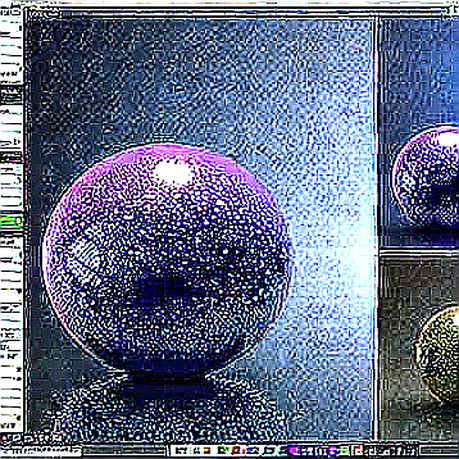459x459 pixels.
Task: Click the white highlight on the large sphere
Action: tap(173, 172)
